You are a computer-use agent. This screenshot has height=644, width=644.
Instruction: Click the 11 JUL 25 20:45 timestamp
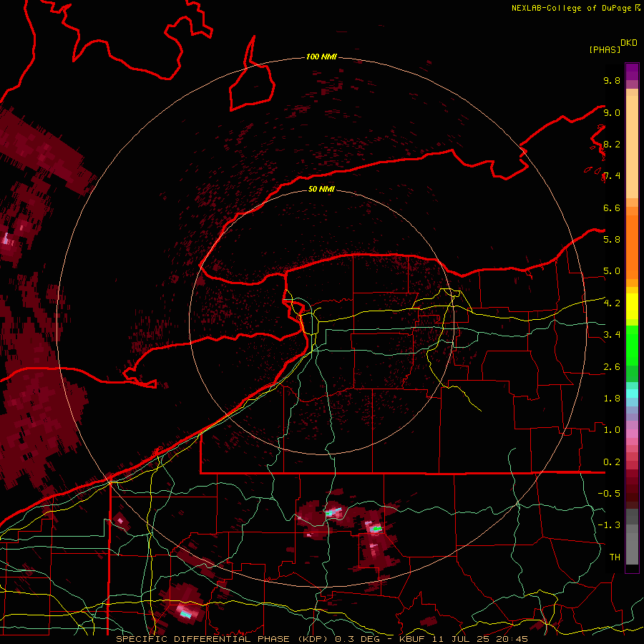tap(482, 639)
